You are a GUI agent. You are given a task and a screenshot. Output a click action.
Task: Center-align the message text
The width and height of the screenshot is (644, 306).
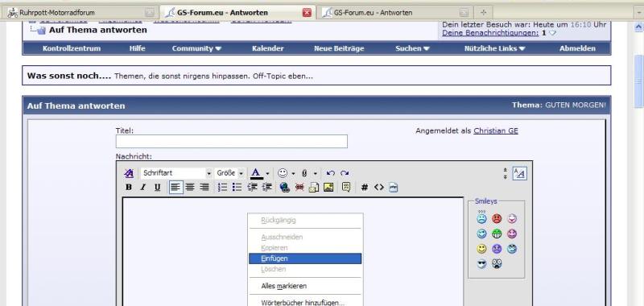click(190, 188)
